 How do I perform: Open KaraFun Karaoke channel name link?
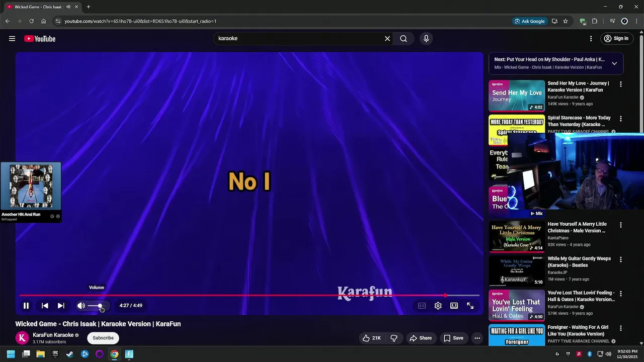[53, 335]
